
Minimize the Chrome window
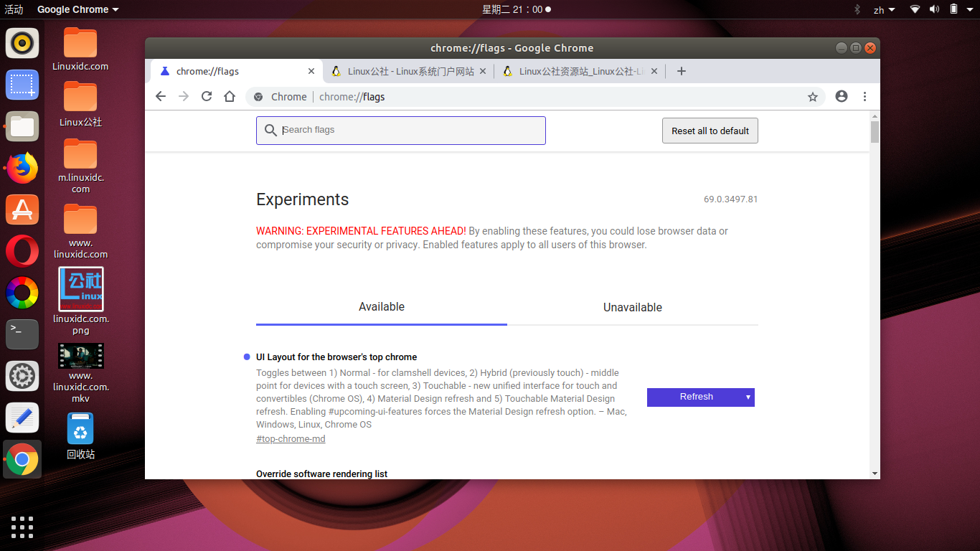point(842,48)
